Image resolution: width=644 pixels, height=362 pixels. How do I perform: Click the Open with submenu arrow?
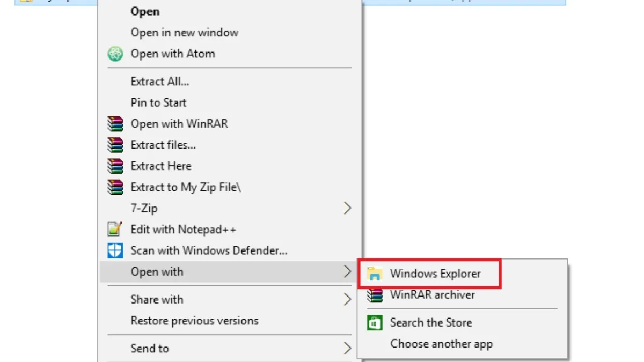point(347,272)
